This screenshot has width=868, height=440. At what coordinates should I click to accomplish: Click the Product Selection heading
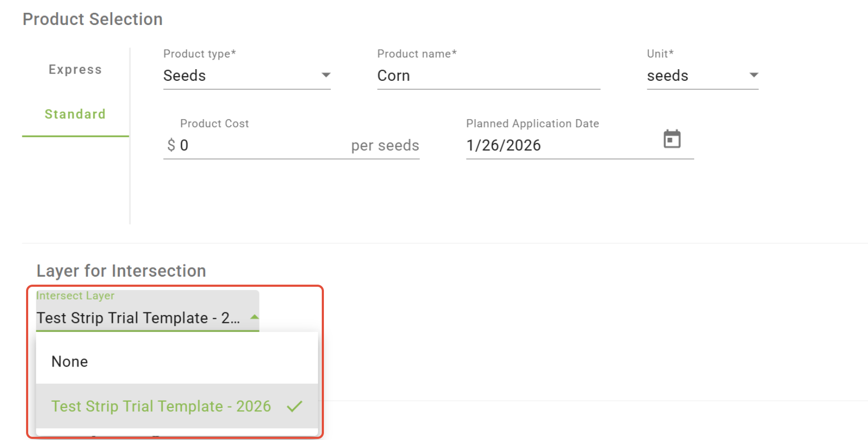tap(93, 19)
